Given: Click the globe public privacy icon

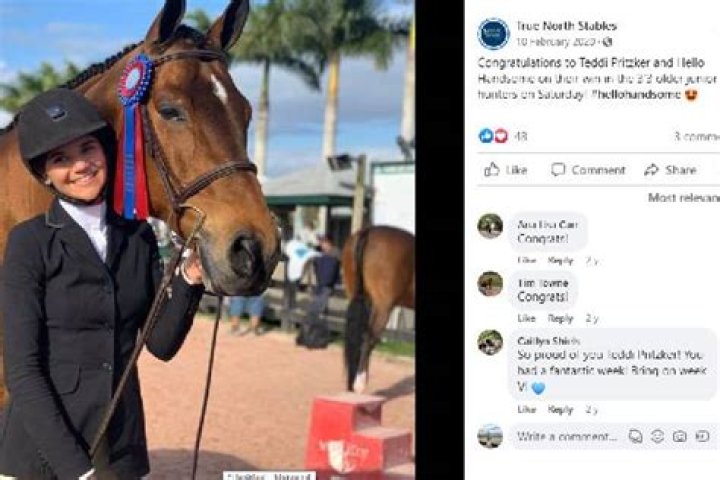Looking at the screenshot, I should [x=608, y=42].
